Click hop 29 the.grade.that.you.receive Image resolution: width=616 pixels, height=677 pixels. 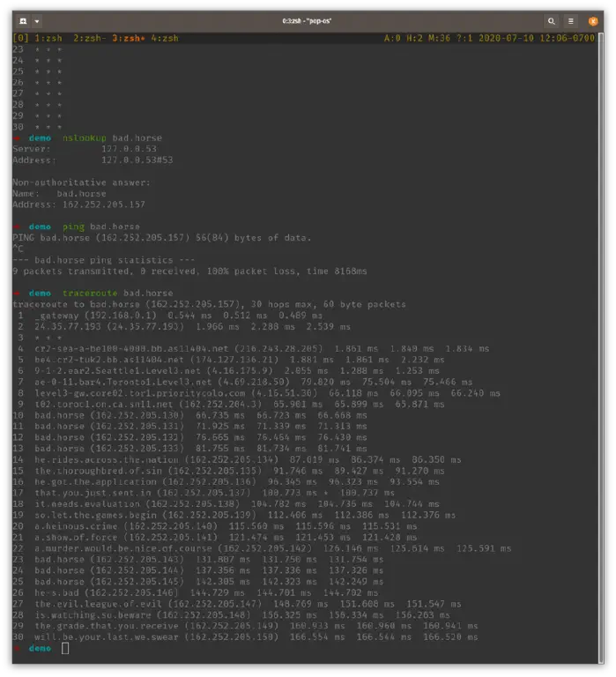point(107,626)
